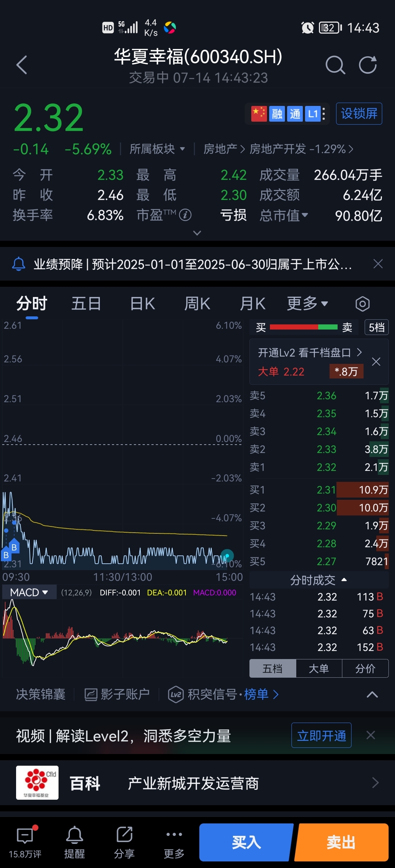Open the 百科 row chevron

coord(375,783)
